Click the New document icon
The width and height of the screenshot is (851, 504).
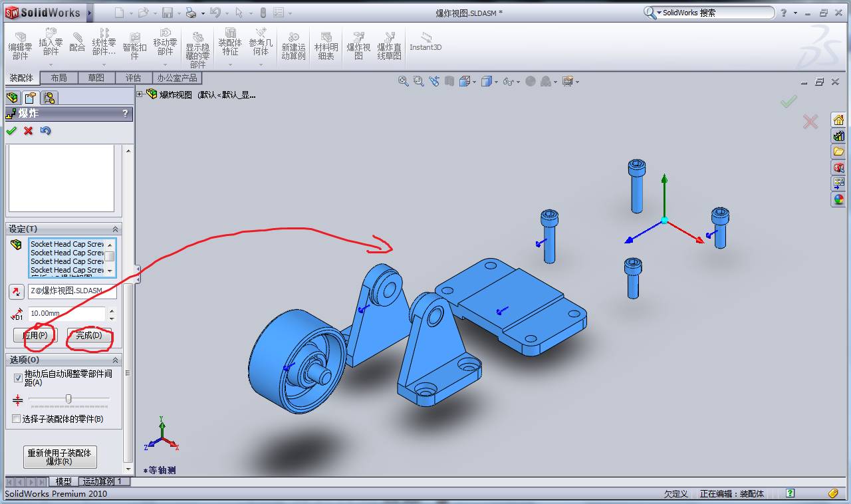click(119, 13)
